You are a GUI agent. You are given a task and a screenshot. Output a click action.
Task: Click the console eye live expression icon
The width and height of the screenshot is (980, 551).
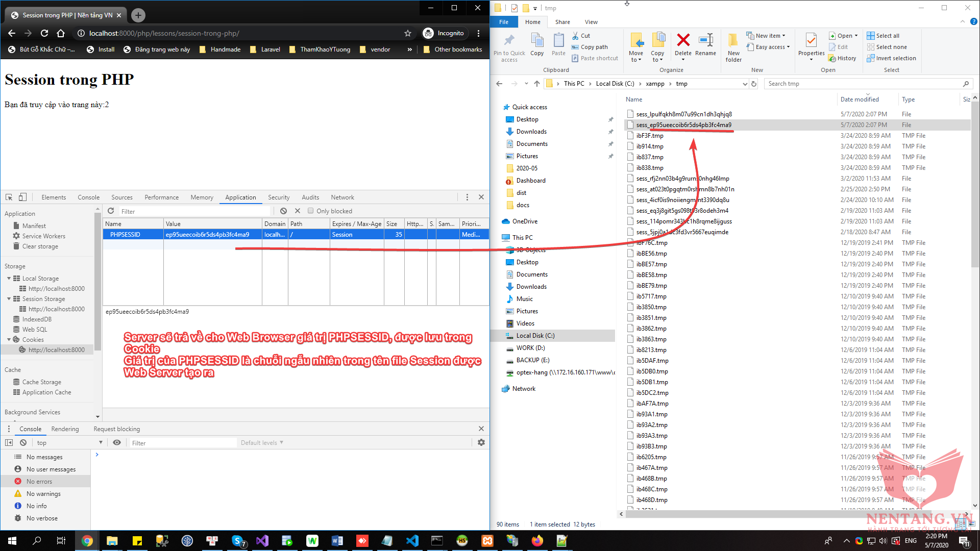pyautogui.click(x=117, y=442)
